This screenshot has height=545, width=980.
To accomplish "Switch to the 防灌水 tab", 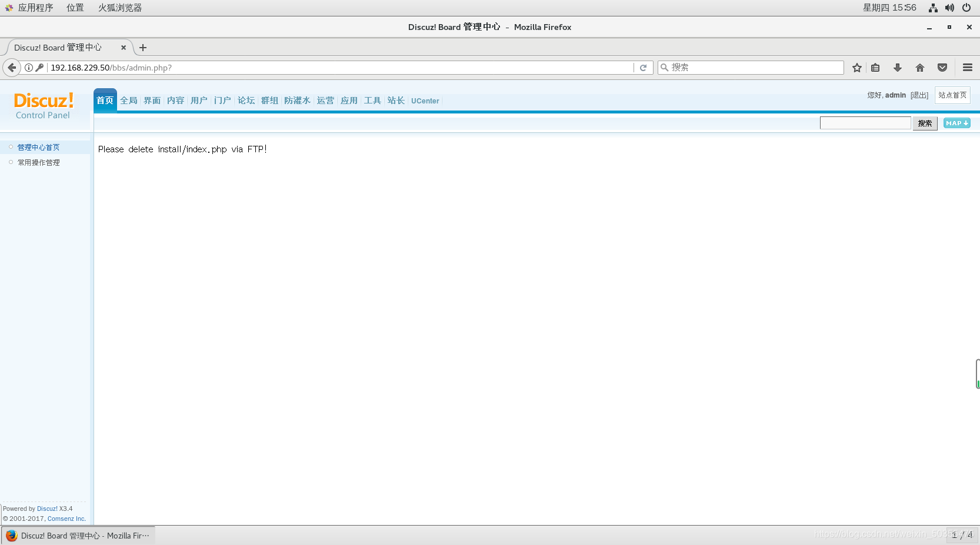I will (298, 101).
